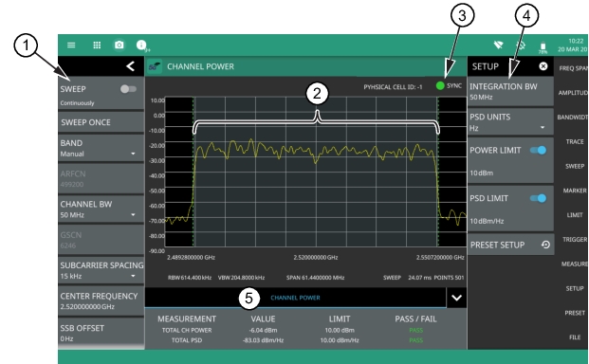
Task: Open AMPLITUDE menu
Action: [573, 93]
